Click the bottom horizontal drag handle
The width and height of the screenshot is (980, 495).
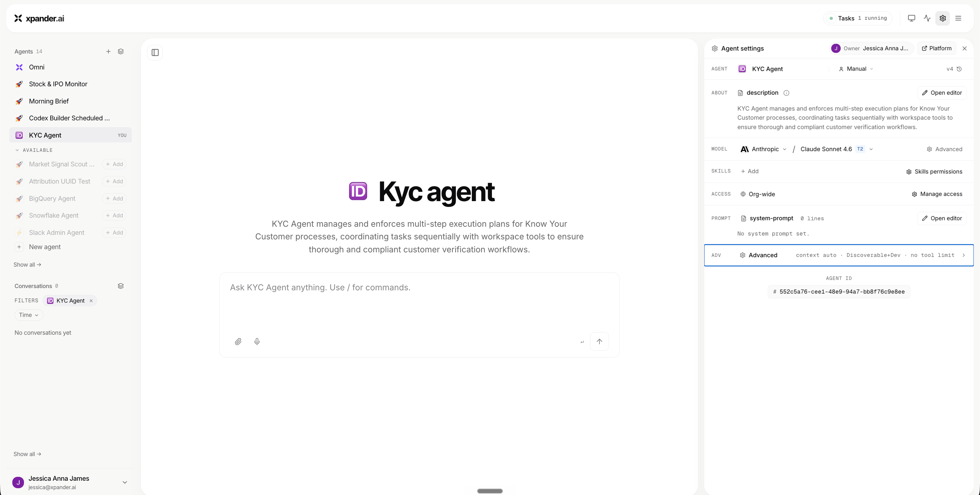click(490, 491)
